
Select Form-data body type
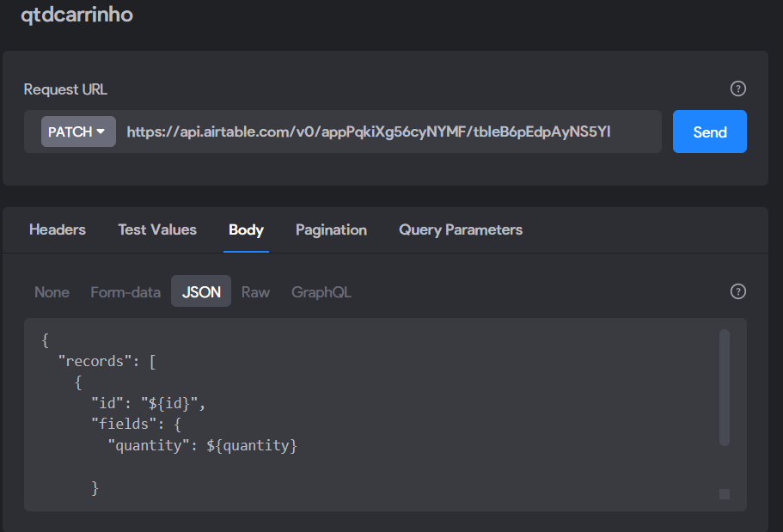tap(125, 292)
